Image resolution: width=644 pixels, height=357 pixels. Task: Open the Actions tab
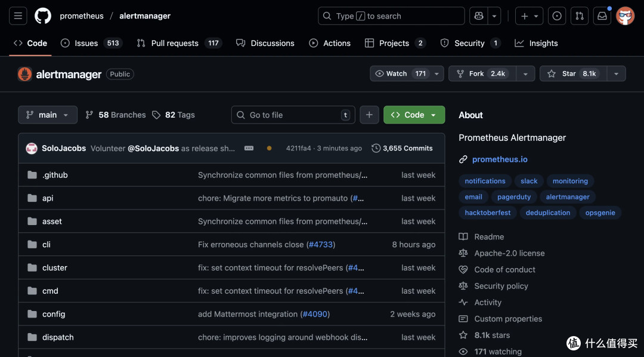tap(330, 43)
